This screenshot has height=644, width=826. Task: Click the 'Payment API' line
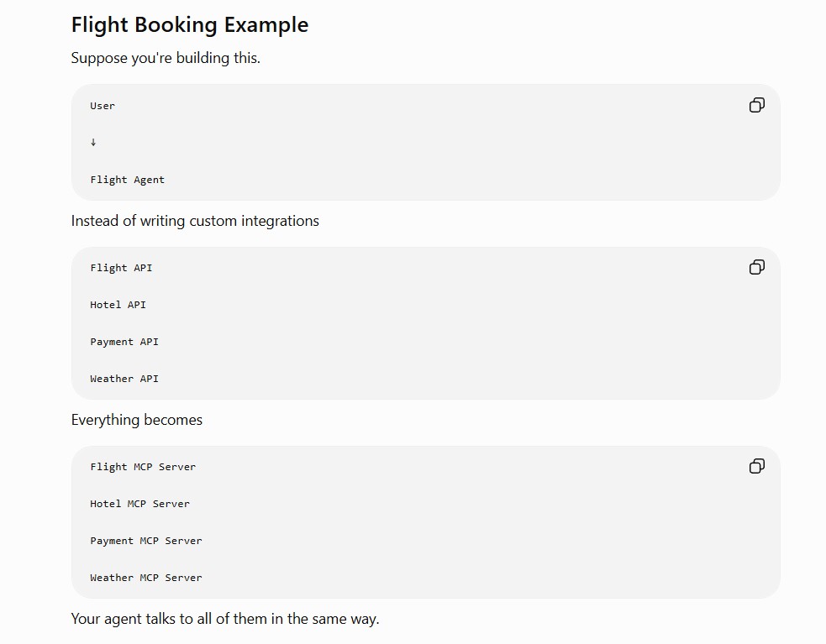click(x=124, y=342)
